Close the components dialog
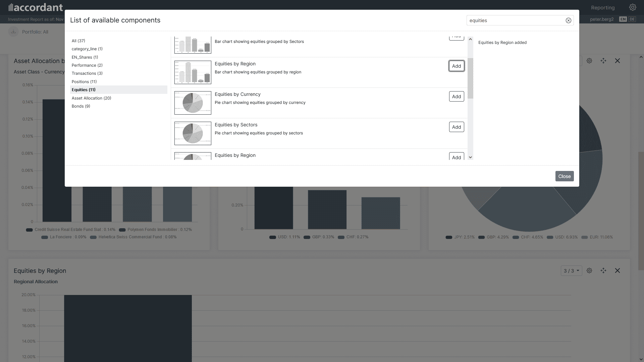Viewport: 644px width, 362px height. (x=565, y=176)
